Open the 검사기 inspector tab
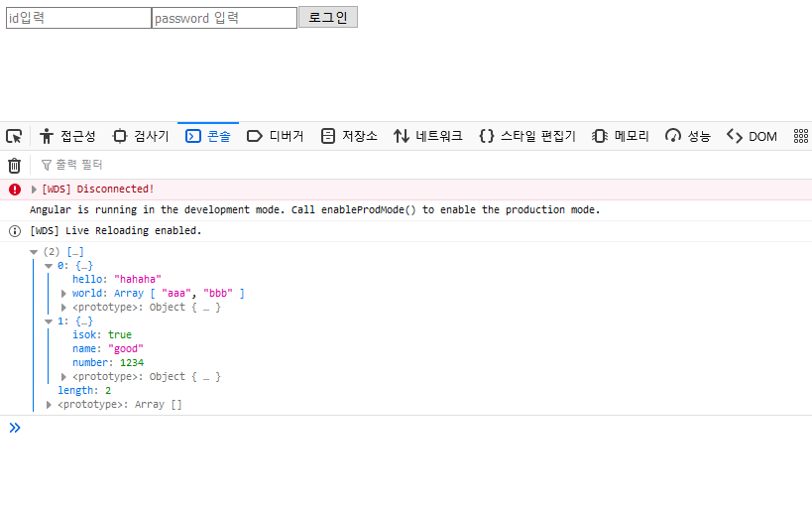812x511 pixels. click(x=142, y=136)
